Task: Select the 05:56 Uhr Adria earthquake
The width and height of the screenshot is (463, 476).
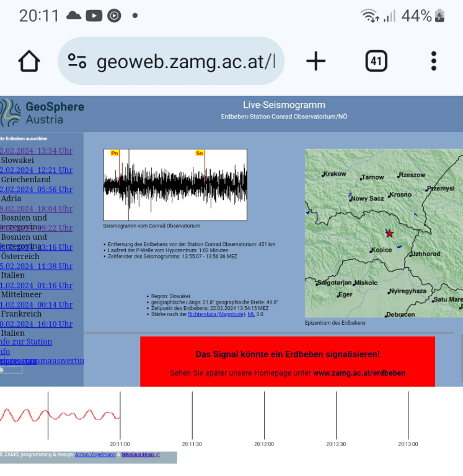Action: coord(37,189)
